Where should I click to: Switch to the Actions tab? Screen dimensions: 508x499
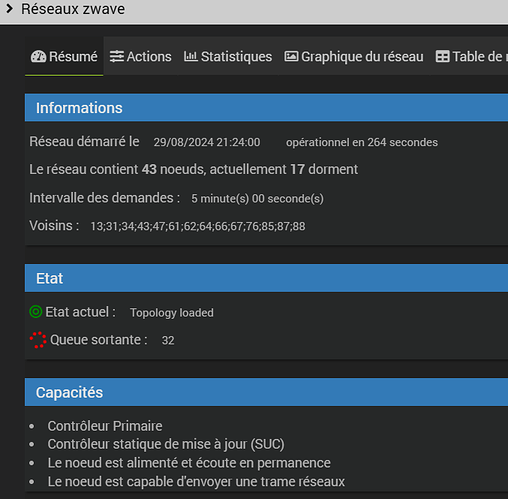tap(140, 56)
